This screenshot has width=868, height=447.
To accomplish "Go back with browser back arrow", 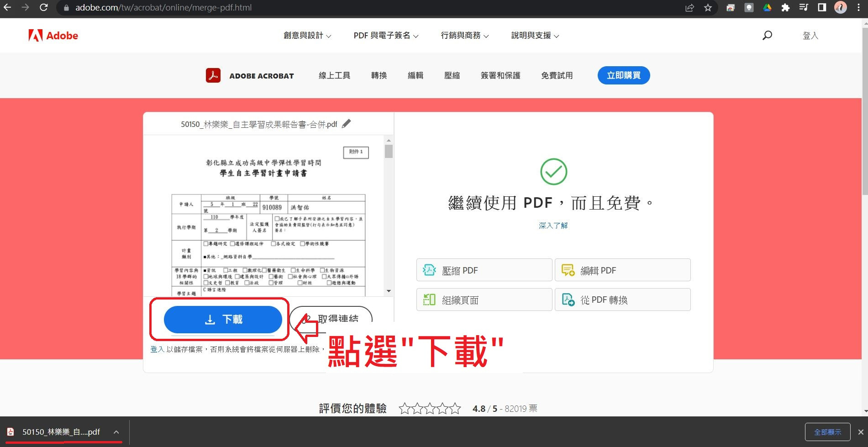I will point(8,7).
